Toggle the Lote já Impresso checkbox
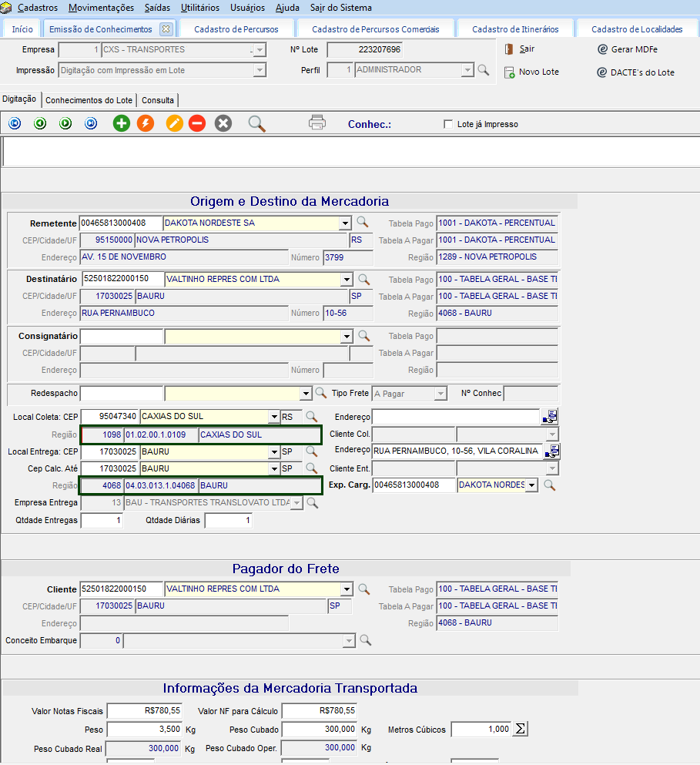The height and width of the screenshot is (765, 700). pyautogui.click(x=448, y=124)
